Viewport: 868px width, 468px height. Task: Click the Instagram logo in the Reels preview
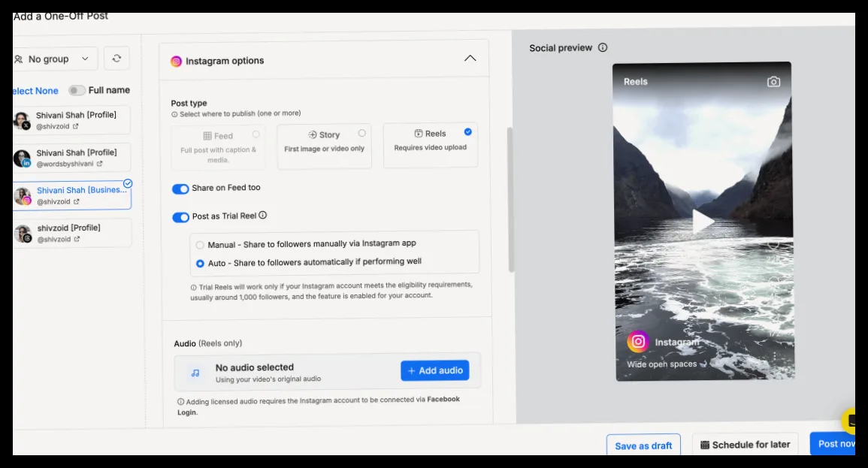(x=638, y=341)
